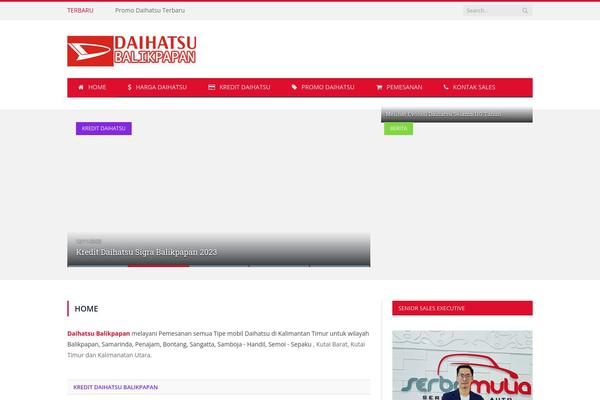This screenshot has width=600, height=400.
Task: Open the Kontak Sales menu item
Action: click(469, 87)
